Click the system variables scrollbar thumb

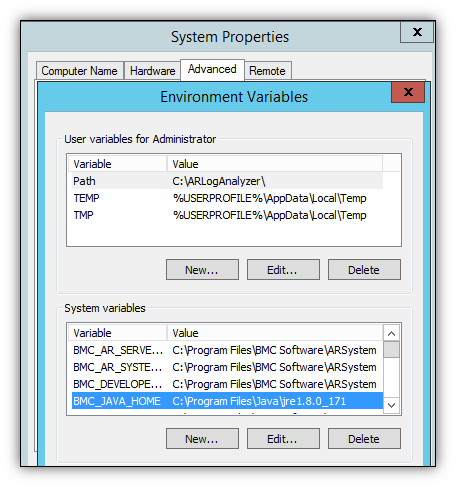pos(391,350)
